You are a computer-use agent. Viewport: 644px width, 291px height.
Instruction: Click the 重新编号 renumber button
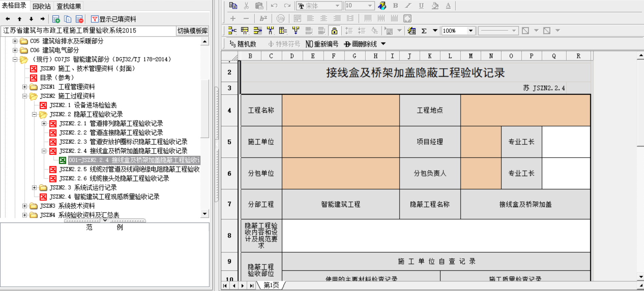pyautogui.click(x=322, y=44)
